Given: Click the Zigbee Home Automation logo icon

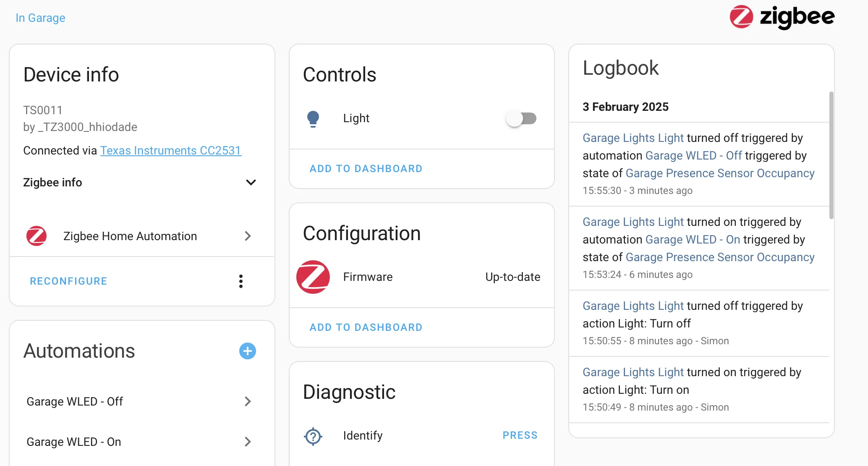Looking at the screenshot, I should click(37, 236).
